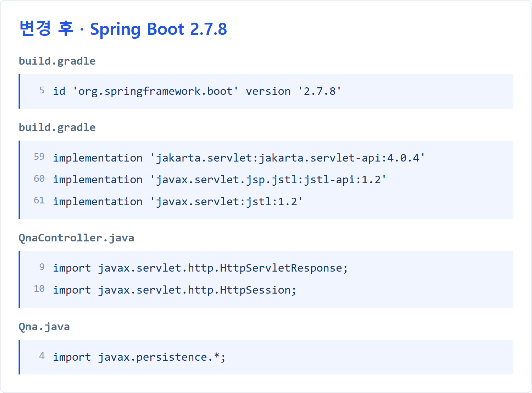Click line number 61
This screenshot has height=393, width=532.
pyautogui.click(x=39, y=201)
